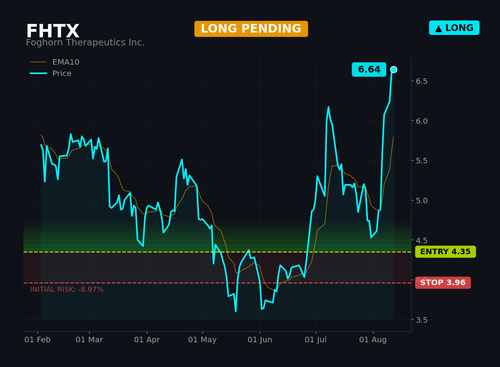
Task: Click the 01 Mar axis label
Action: [x=89, y=340]
